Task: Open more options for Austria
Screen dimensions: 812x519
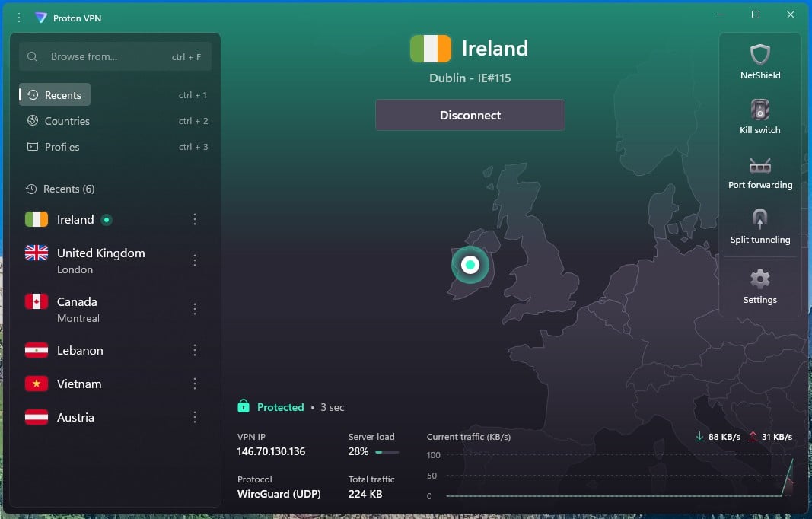Action: (195, 417)
